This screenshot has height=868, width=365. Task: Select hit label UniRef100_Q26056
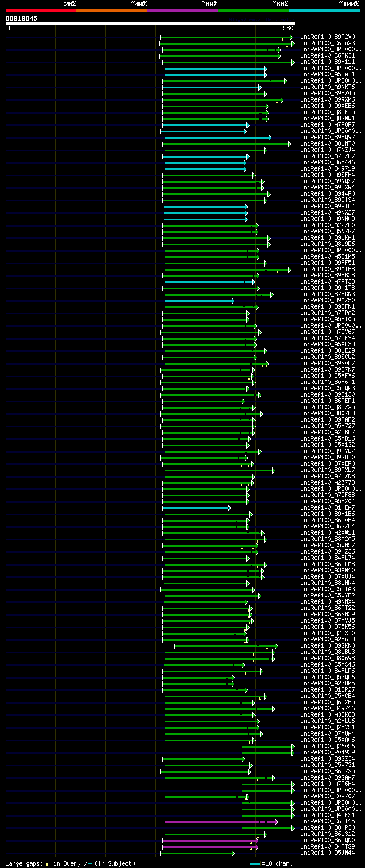pyautogui.click(x=327, y=746)
